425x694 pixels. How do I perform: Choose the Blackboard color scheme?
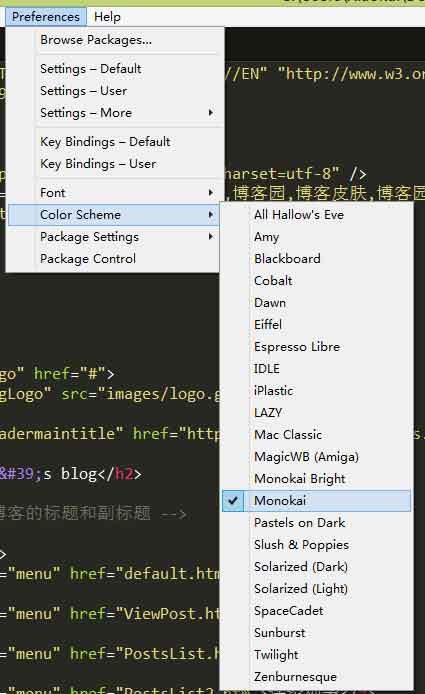pyautogui.click(x=316, y=258)
